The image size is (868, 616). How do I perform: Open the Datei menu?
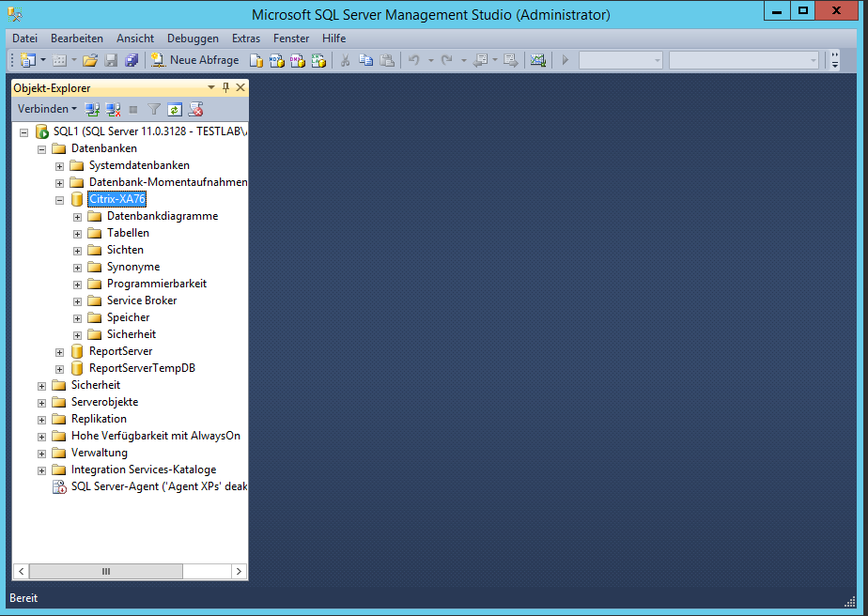coord(25,38)
